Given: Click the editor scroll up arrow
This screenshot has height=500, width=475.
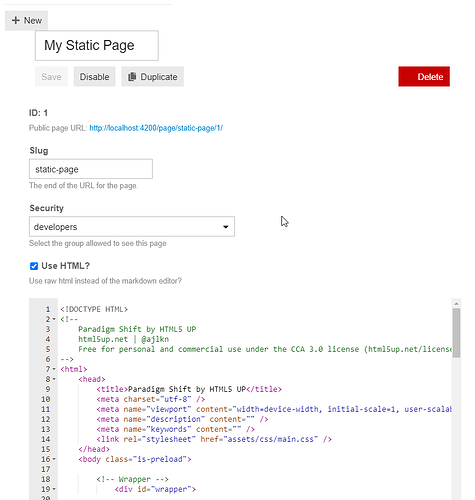Looking at the screenshot, I should [456, 304].
